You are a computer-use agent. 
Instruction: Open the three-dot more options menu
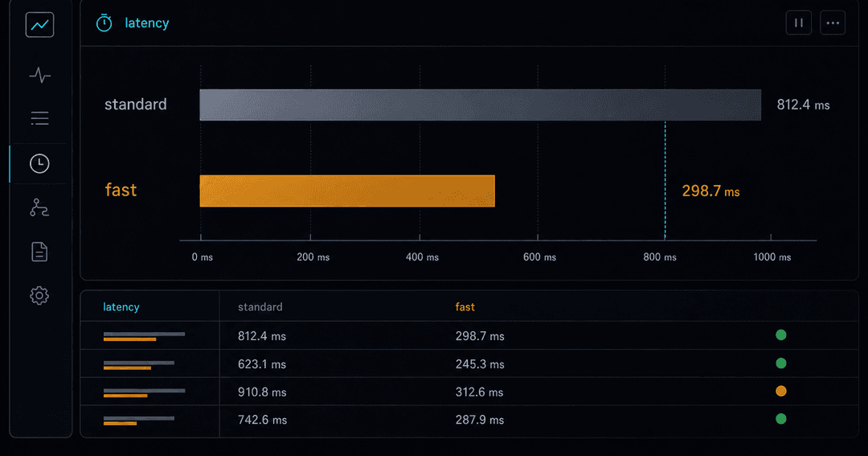coord(833,23)
